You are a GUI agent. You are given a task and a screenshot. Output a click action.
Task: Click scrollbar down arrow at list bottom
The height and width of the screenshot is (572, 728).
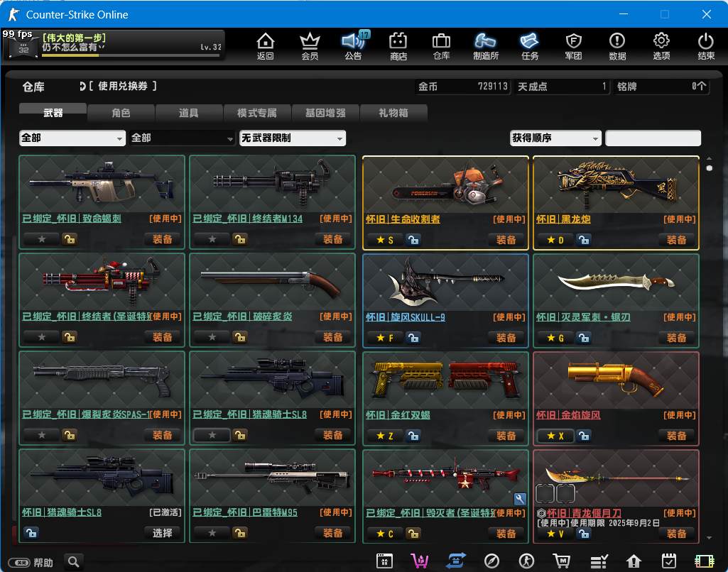[709, 538]
